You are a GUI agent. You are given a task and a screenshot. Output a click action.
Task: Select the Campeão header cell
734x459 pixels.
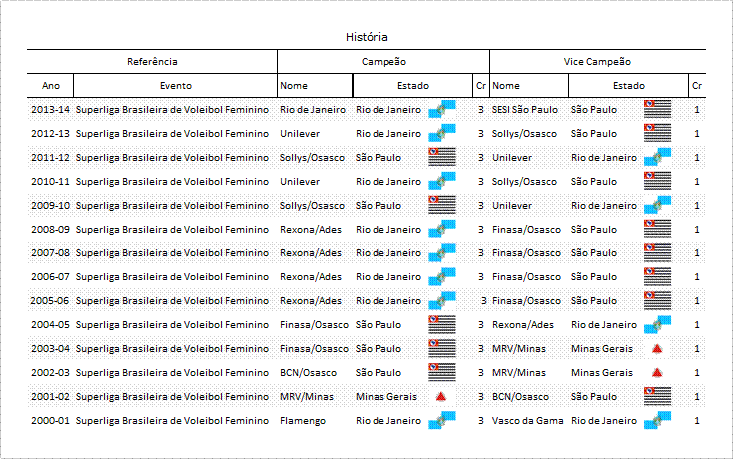click(x=383, y=61)
